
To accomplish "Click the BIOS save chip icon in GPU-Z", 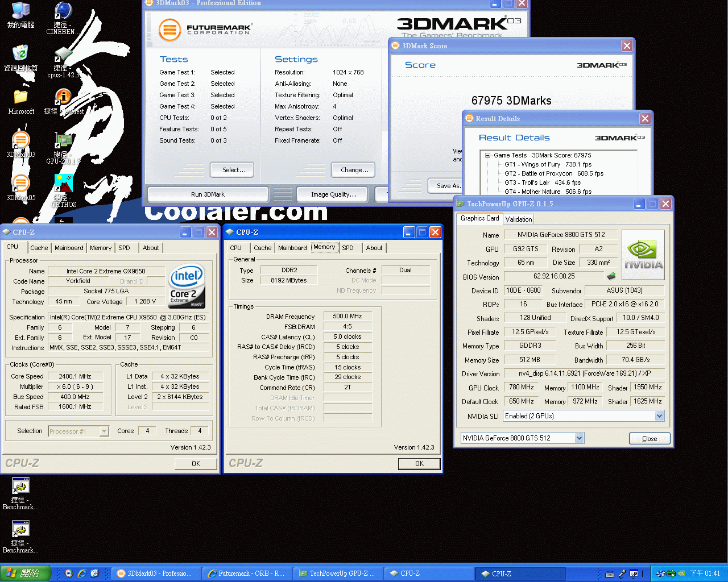I will (x=611, y=276).
